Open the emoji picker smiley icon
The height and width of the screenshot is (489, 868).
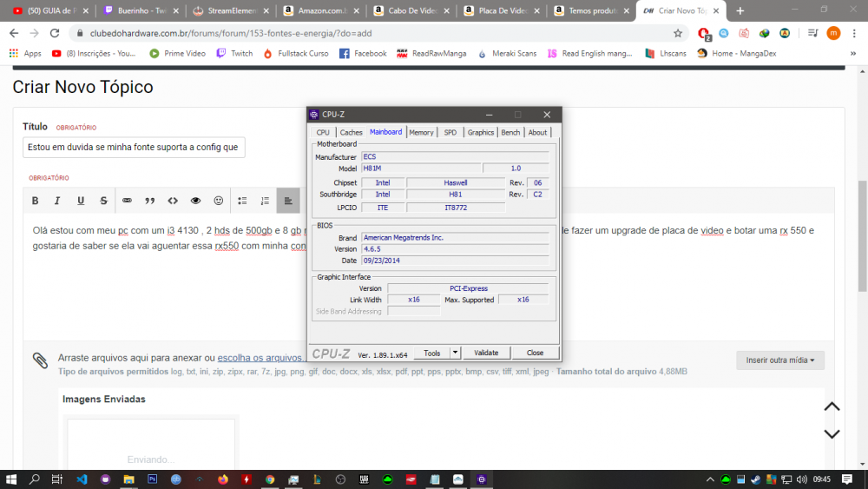click(219, 201)
